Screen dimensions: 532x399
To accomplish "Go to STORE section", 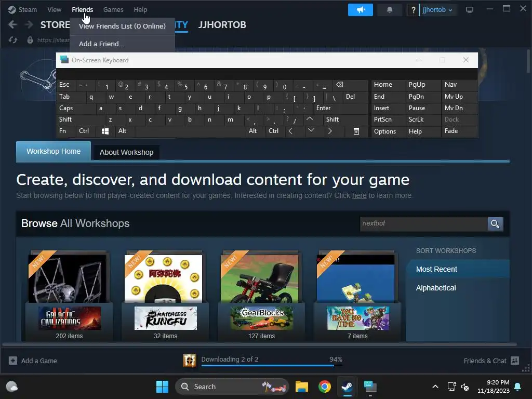I will coord(55,25).
